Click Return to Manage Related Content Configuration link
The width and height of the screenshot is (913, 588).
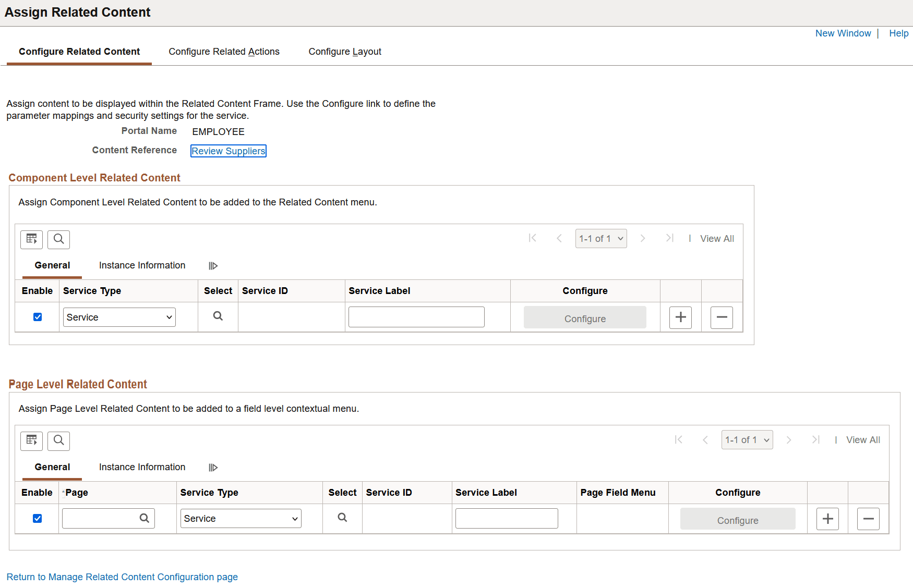(x=122, y=577)
